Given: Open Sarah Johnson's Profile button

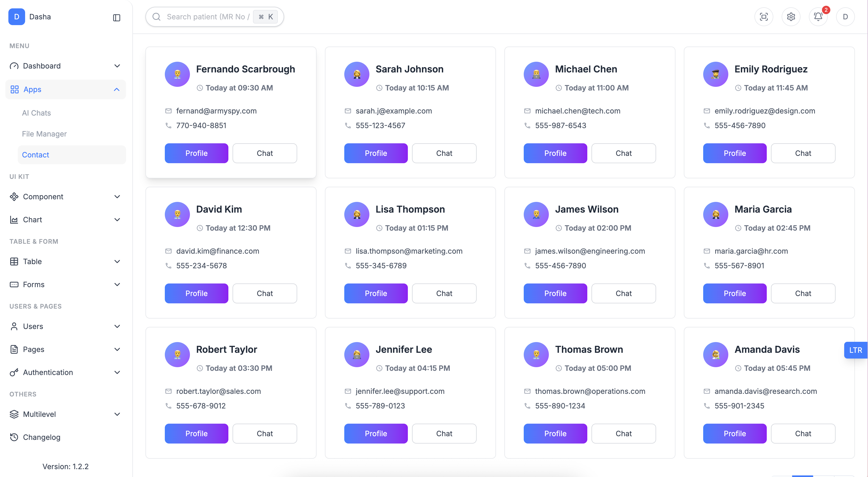Looking at the screenshot, I should (x=376, y=153).
